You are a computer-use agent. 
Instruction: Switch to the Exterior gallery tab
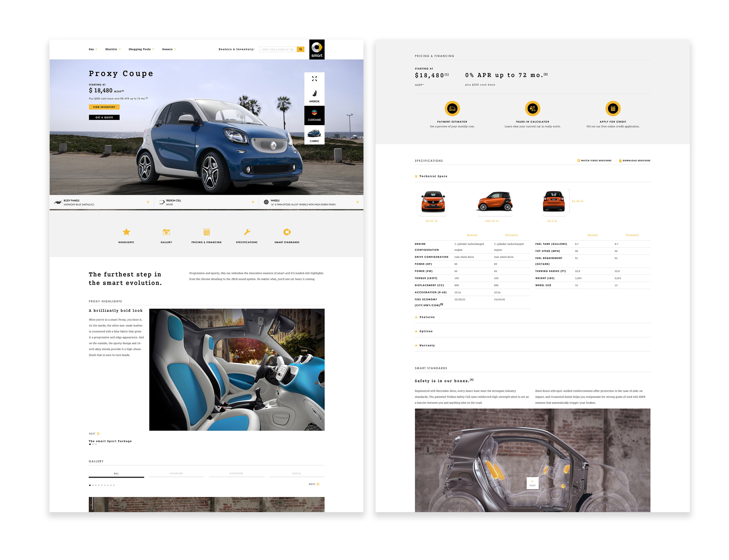tap(236, 474)
